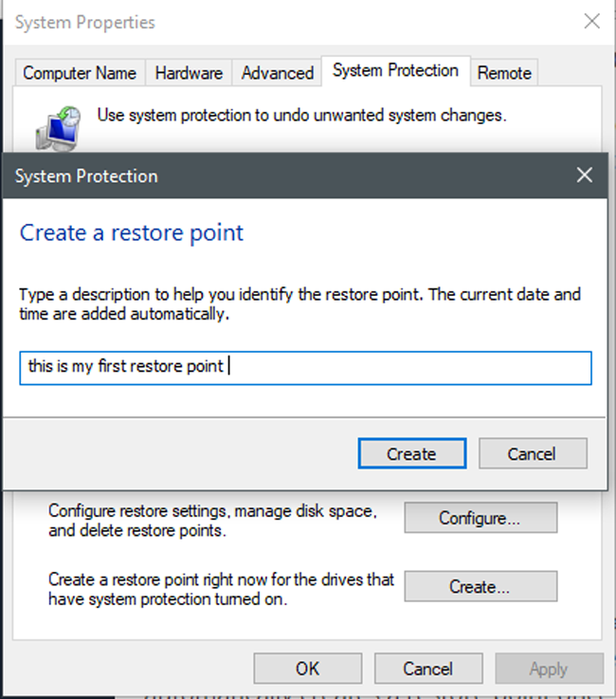Open the Hardware tab

pos(189,73)
